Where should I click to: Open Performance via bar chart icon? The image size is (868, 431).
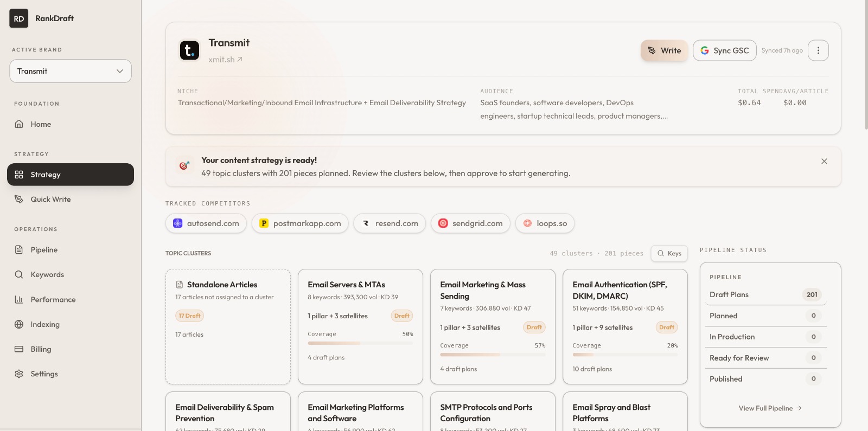pyautogui.click(x=19, y=300)
